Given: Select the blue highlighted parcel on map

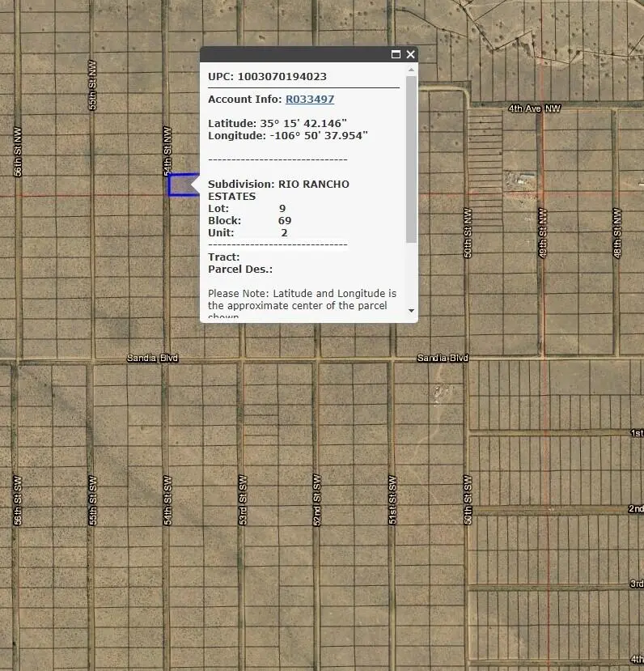Looking at the screenshot, I should [x=180, y=185].
